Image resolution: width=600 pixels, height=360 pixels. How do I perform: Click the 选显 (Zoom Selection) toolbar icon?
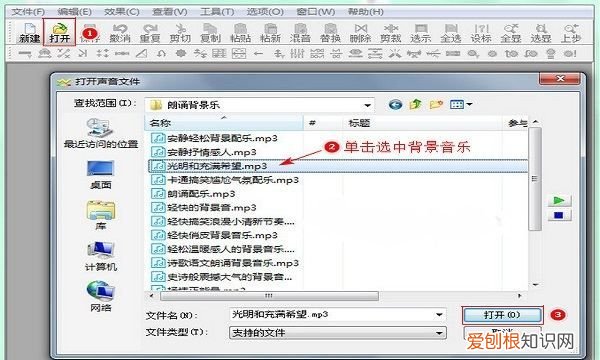click(541, 33)
